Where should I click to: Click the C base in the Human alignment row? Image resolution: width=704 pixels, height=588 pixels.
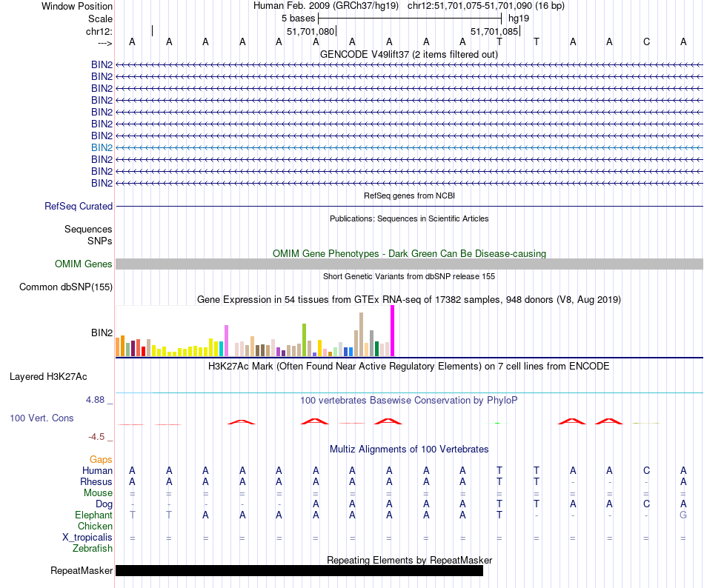(646, 470)
